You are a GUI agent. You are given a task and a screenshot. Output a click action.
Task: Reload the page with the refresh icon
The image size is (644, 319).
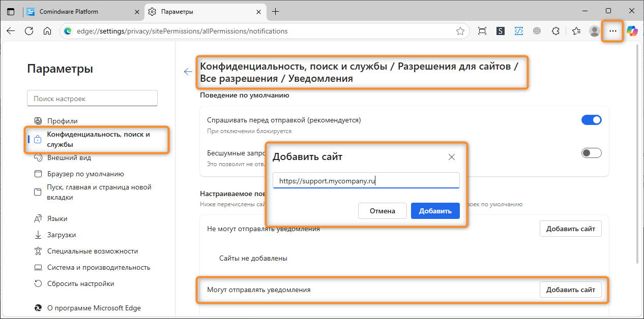(29, 31)
